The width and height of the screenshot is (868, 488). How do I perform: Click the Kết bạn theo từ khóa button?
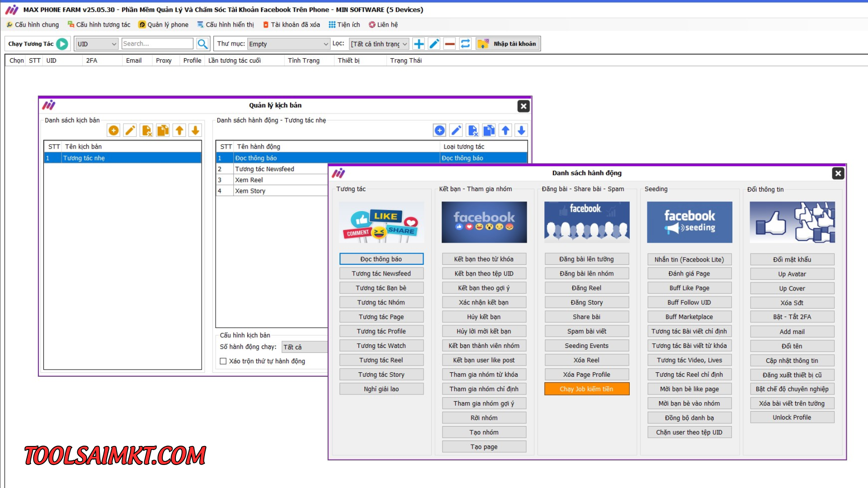pos(484,259)
